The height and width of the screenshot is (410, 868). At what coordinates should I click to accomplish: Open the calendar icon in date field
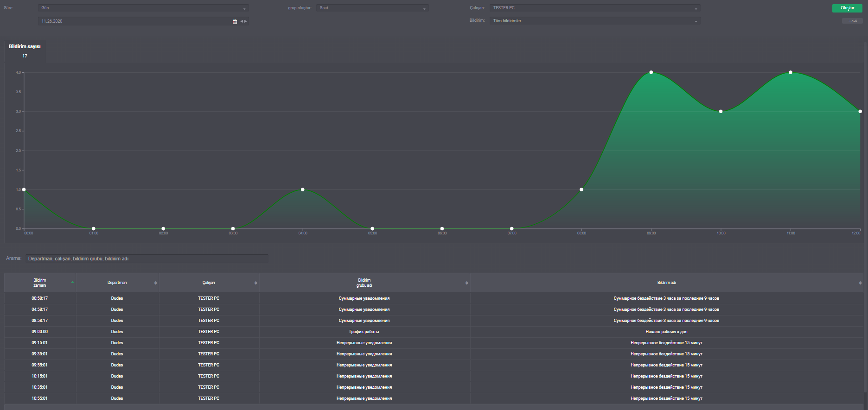[x=235, y=21]
